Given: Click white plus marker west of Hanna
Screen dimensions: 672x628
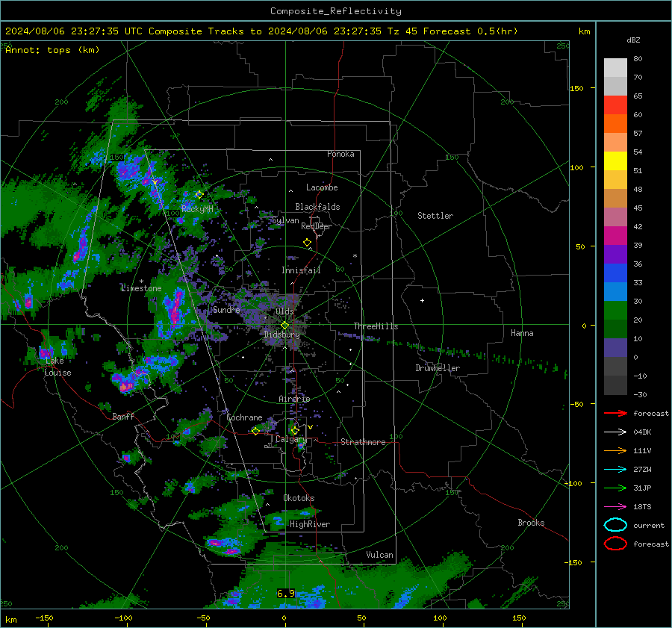Looking at the screenshot, I should [422, 300].
